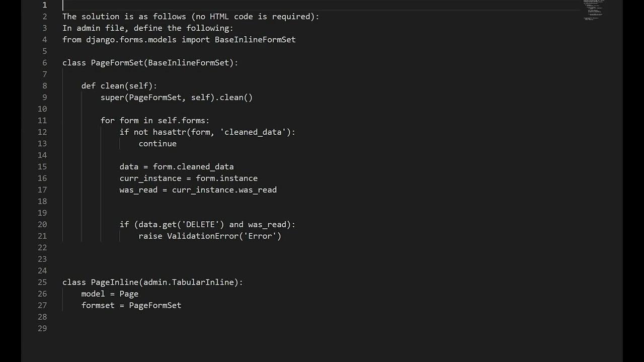The height and width of the screenshot is (362, 644).
Task: Click line number 25 in the gutter
Action: point(42,283)
